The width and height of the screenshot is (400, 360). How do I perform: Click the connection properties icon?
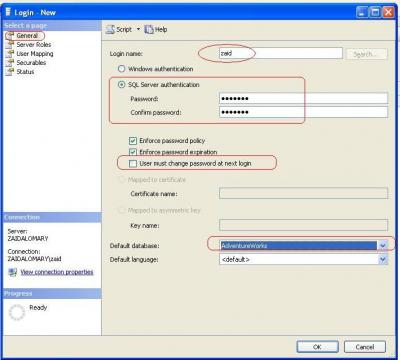click(13, 272)
